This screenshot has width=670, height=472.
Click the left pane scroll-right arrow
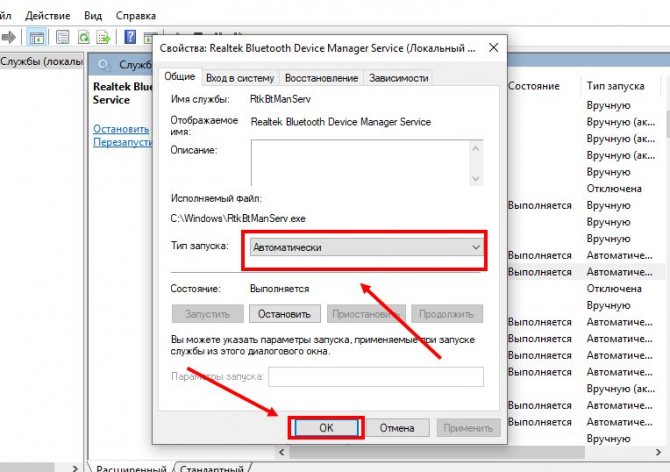(75, 469)
